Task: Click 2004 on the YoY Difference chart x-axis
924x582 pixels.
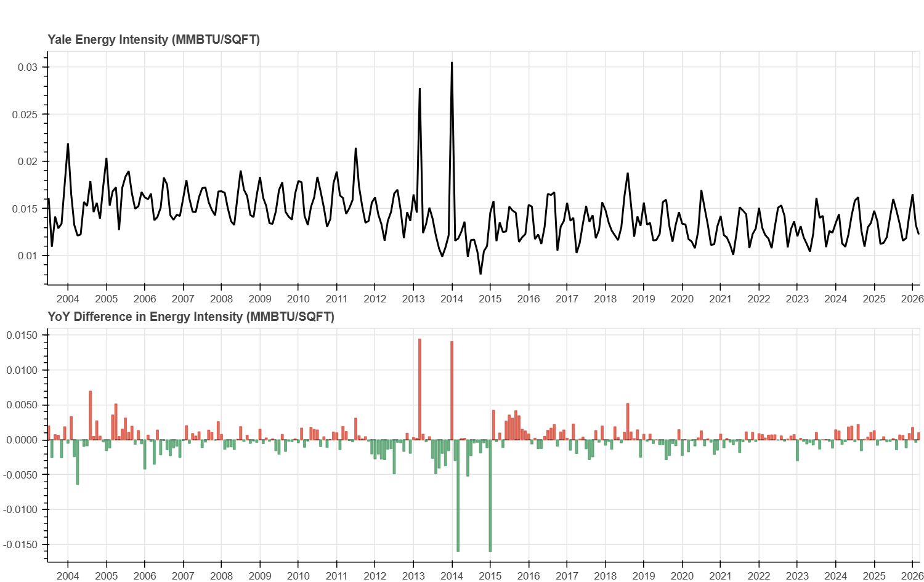Action: 68,576
